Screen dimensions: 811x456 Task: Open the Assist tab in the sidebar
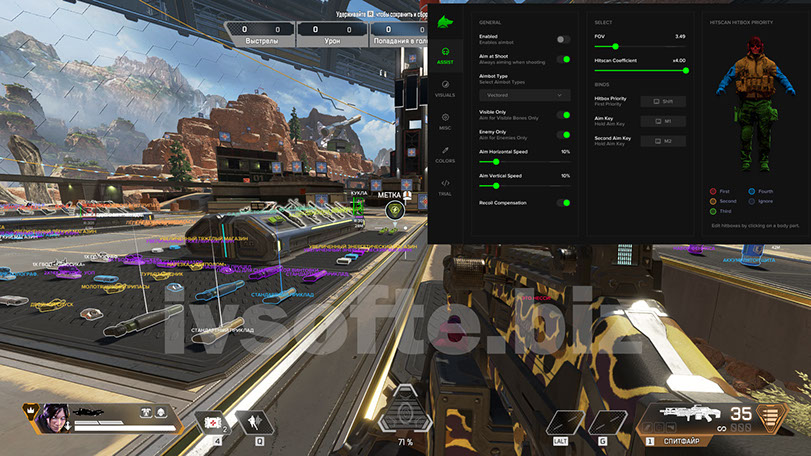click(445, 54)
